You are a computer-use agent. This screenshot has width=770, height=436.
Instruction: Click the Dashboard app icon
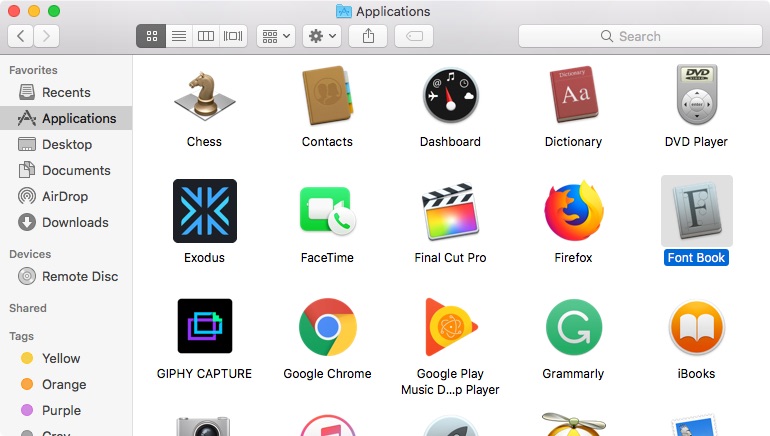click(450, 95)
